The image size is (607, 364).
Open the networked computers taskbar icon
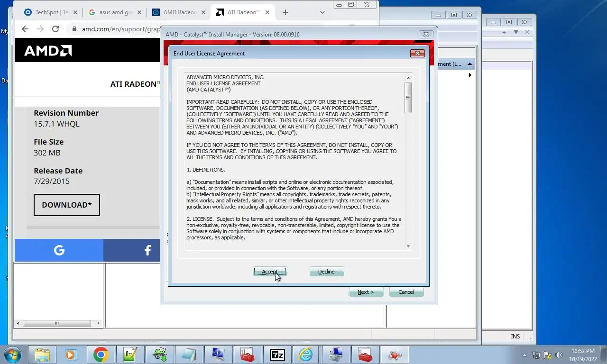tap(335, 355)
